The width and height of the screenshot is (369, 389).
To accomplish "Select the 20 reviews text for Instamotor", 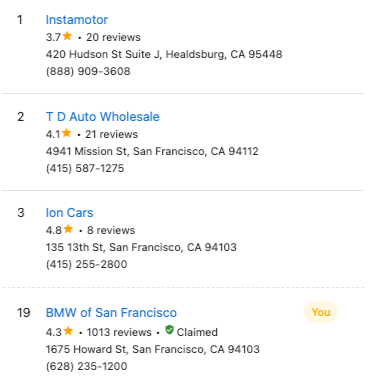I will 113,37.
